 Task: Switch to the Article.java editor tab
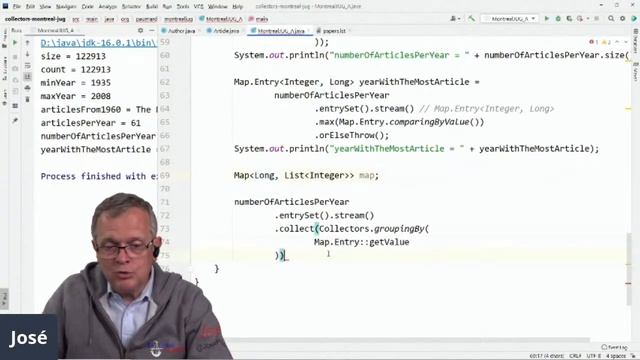coord(223,31)
